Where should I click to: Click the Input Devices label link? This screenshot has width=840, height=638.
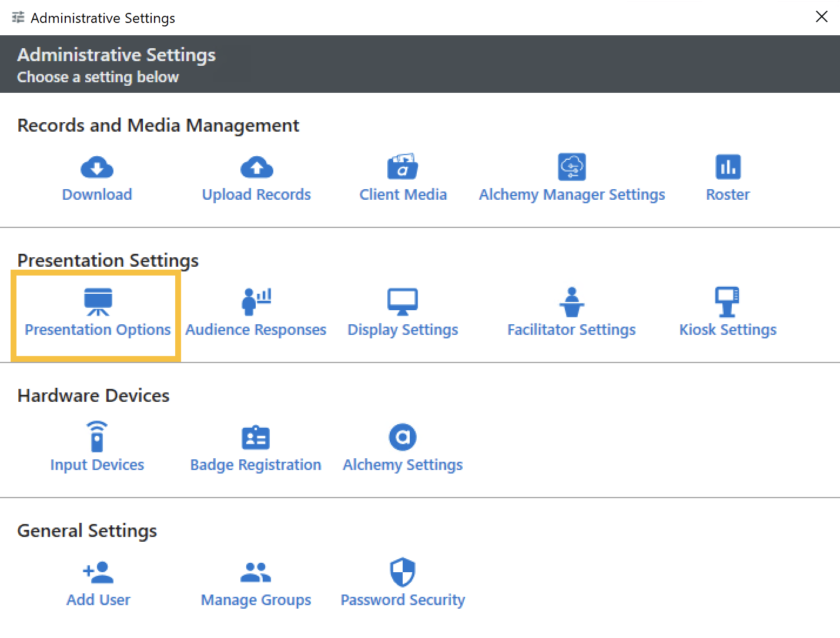[x=97, y=465]
